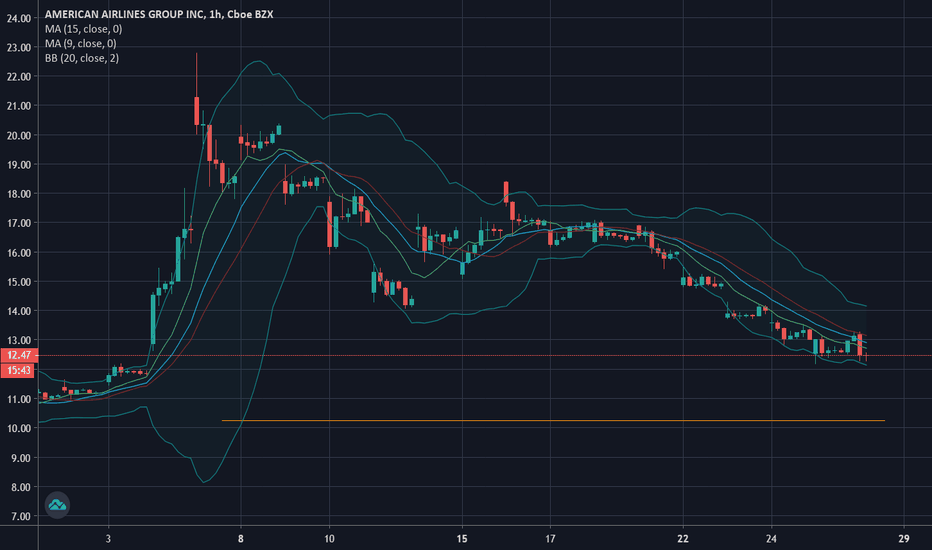This screenshot has height=550, width=932.
Task: Click date label 15 on time axis
Action: pos(462,539)
